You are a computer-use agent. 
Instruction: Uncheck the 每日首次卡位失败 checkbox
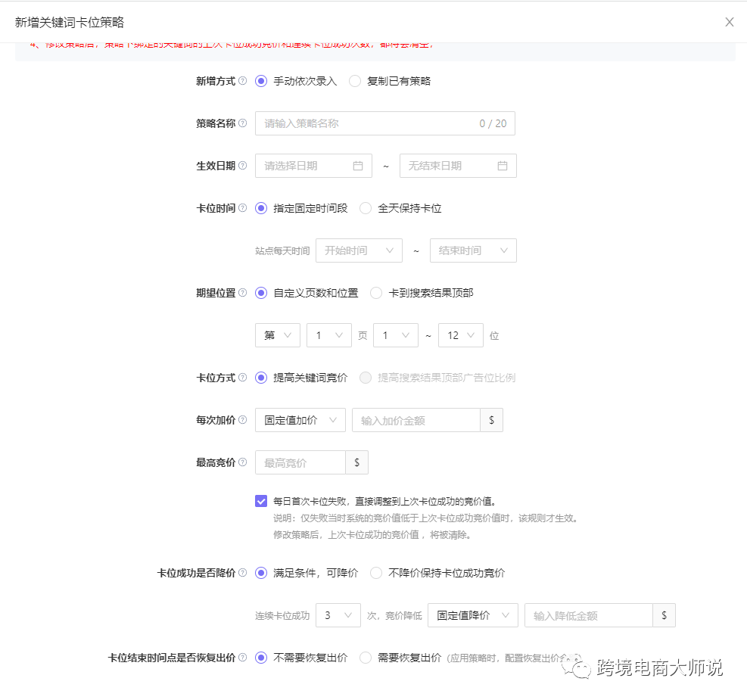(261, 500)
